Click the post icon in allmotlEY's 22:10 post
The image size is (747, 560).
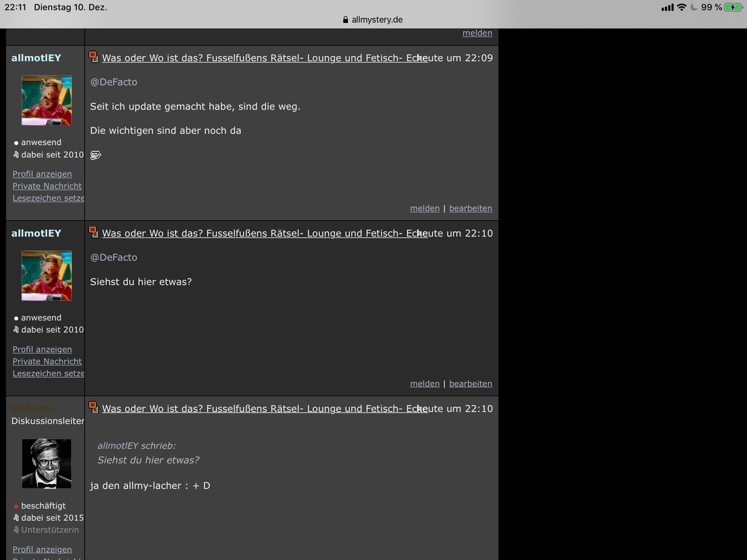coord(94,232)
